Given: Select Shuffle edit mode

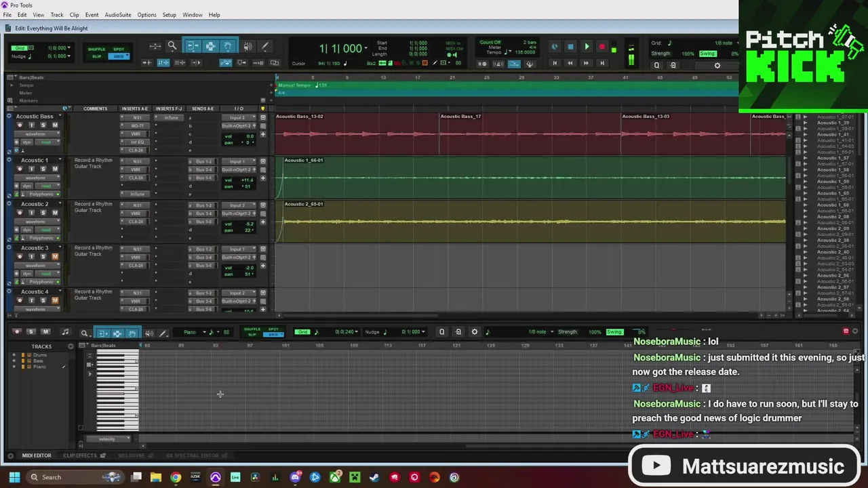Looking at the screenshot, I should (x=96, y=49).
